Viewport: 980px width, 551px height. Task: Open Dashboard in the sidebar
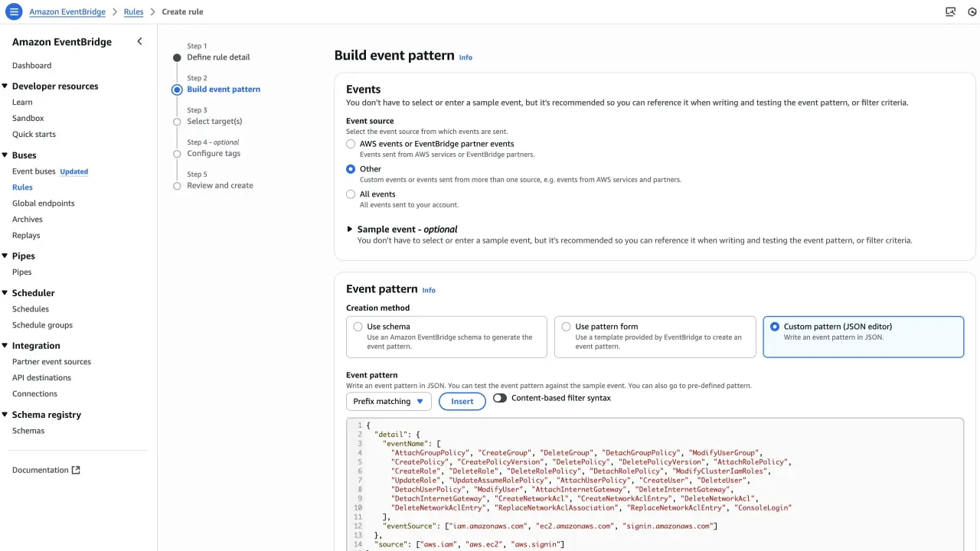[32, 66]
